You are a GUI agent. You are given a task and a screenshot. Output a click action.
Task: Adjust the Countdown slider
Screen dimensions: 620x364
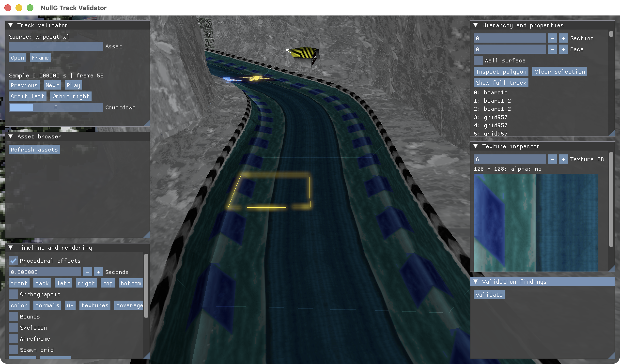click(56, 107)
